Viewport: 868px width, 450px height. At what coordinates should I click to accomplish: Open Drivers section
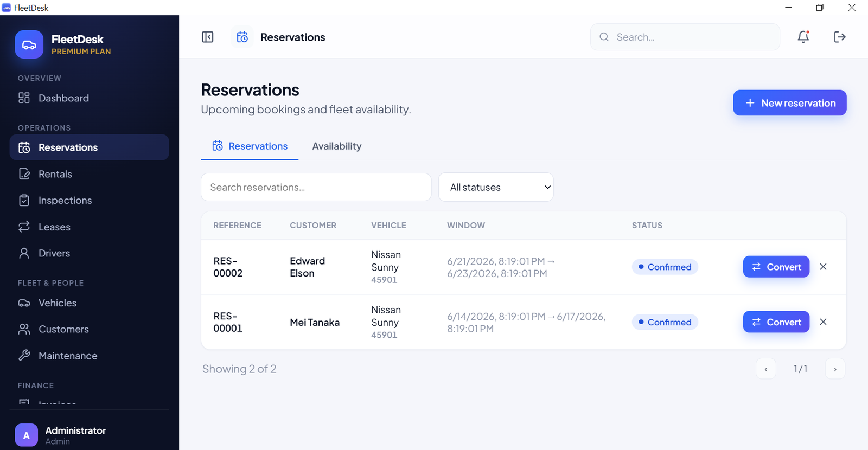90,253
